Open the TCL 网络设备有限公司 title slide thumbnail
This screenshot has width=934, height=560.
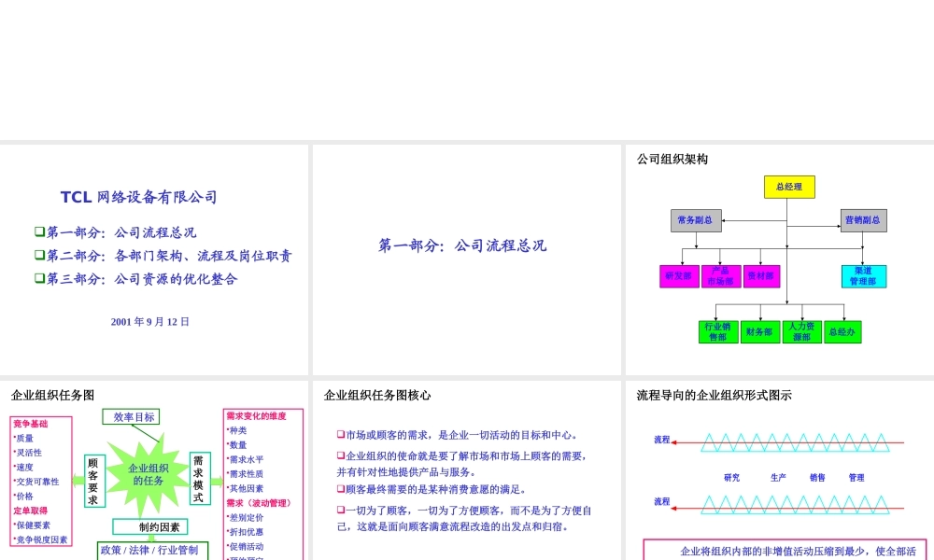click(154, 259)
